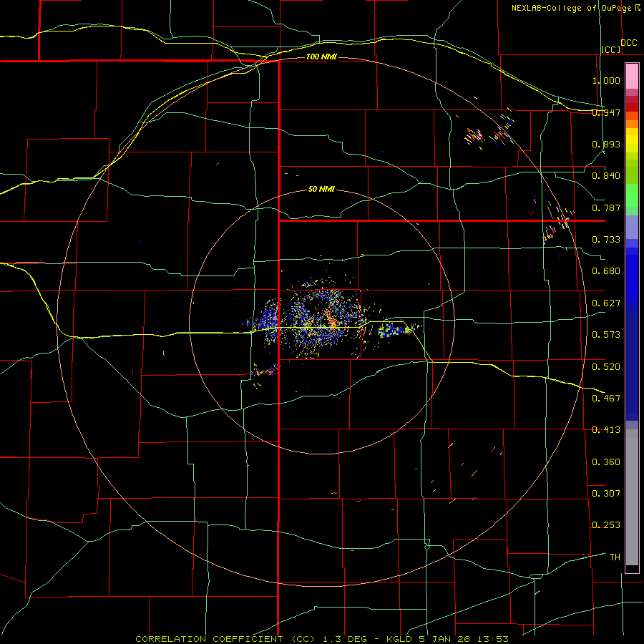Click the 0.573 scale value
This screenshot has width=644, height=644.
coord(606,335)
